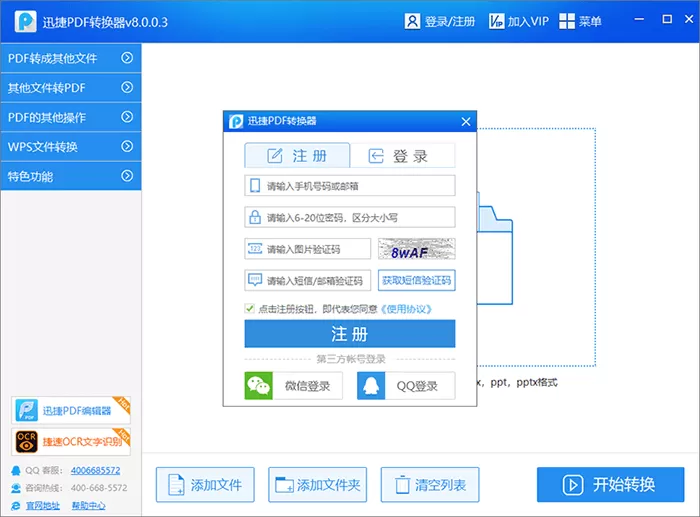Click the arrow icon on the 登录 tab

click(x=376, y=156)
